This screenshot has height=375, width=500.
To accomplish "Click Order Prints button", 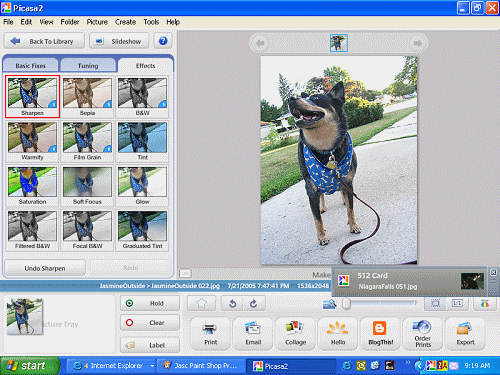I will pyautogui.click(x=423, y=334).
